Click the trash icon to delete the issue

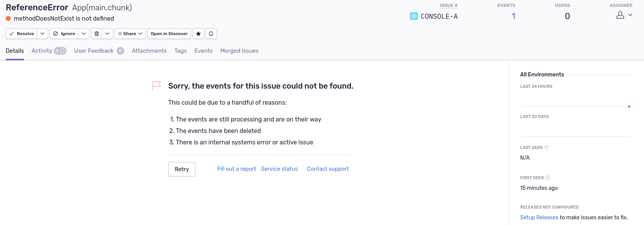click(97, 34)
